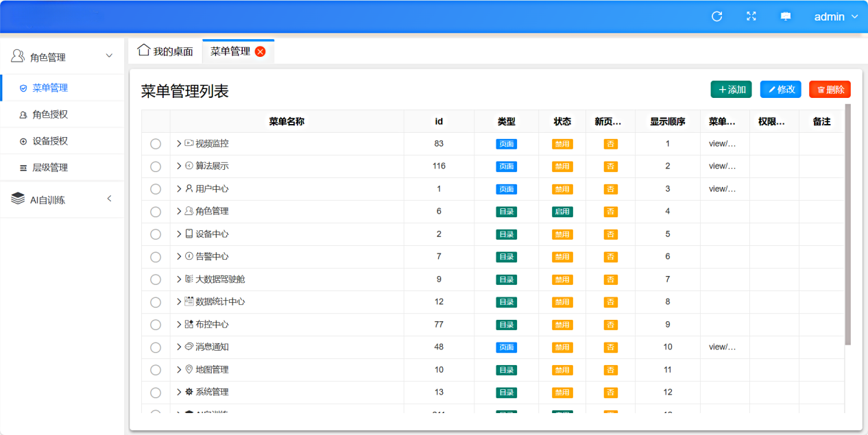This screenshot has width=868, height=435.
Task: Expand the 用户中心 row chevron
Action: pos(179,188)
